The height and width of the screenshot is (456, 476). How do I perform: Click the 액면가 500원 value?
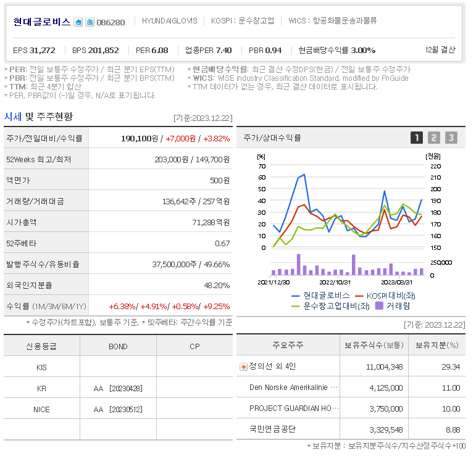220,181
